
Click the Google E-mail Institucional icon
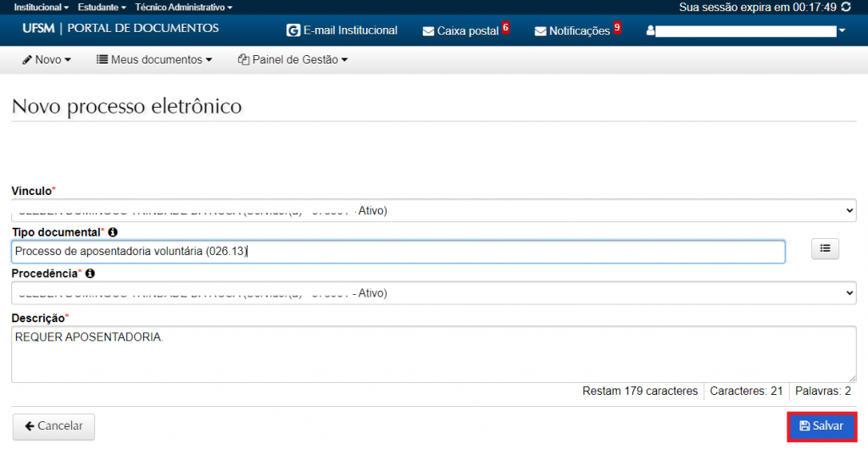click(293, 31)
